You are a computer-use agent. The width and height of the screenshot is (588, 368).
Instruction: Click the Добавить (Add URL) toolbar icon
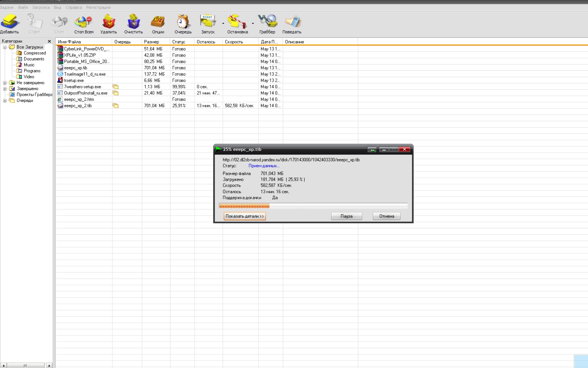(10, 22)
